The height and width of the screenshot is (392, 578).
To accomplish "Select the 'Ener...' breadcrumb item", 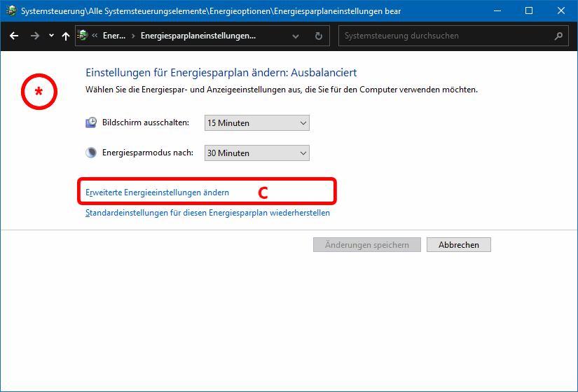I will coord(113,36).
